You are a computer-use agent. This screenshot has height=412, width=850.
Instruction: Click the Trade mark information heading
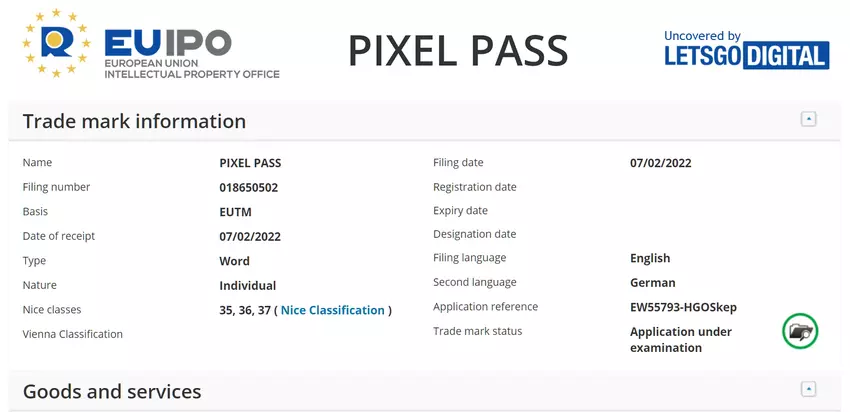[134, 121]
